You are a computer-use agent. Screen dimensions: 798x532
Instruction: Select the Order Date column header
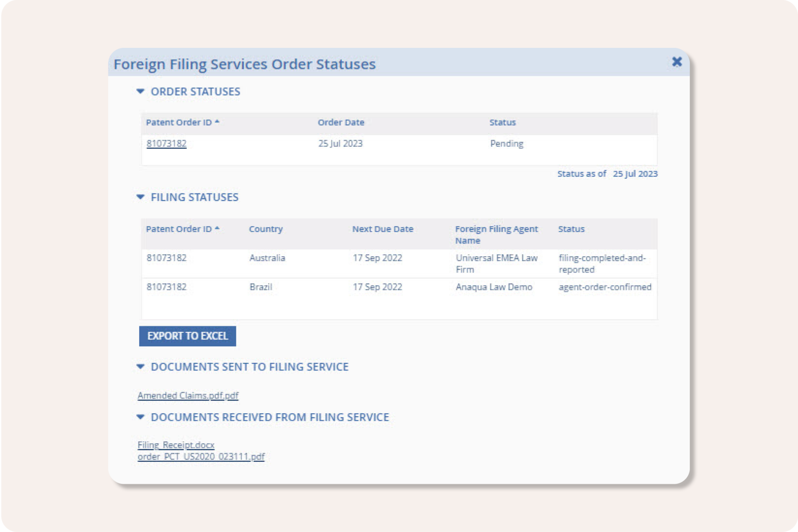coord(341,122)
